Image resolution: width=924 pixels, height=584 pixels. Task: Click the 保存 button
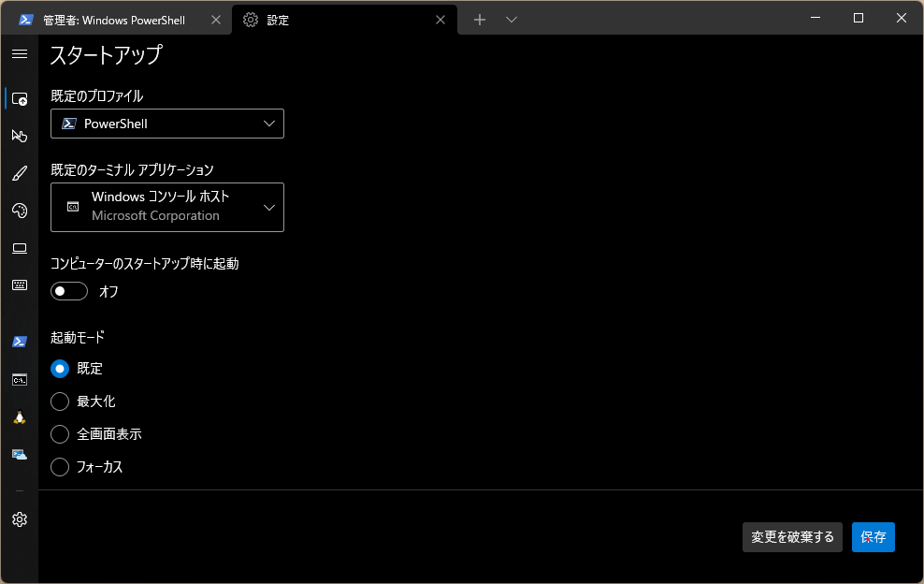click(x=873, y=537)
